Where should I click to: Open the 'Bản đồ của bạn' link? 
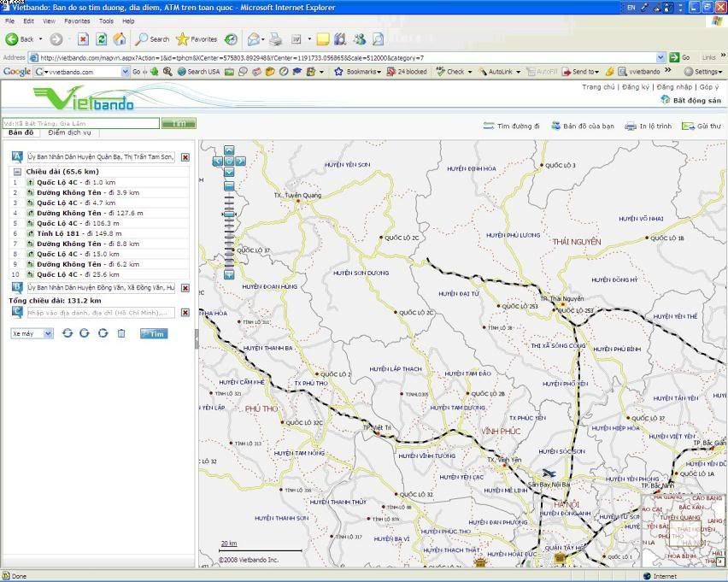(x=583, y=126)
